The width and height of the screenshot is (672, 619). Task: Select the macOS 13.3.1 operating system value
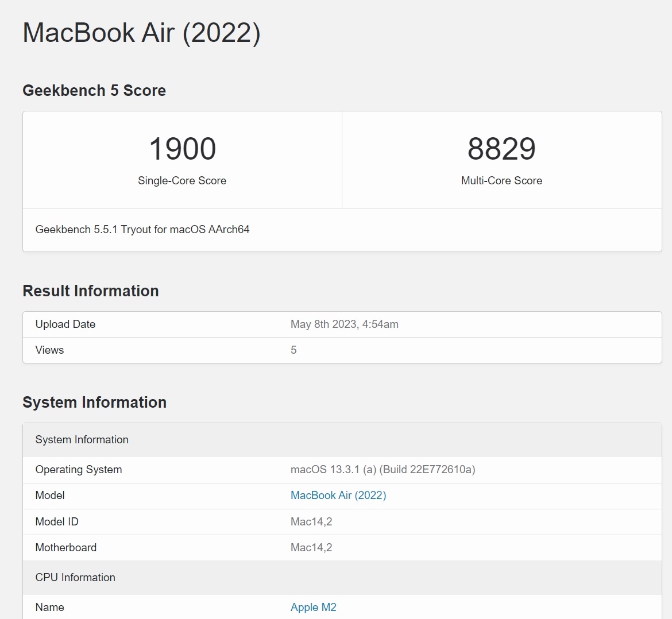[383, 470]
